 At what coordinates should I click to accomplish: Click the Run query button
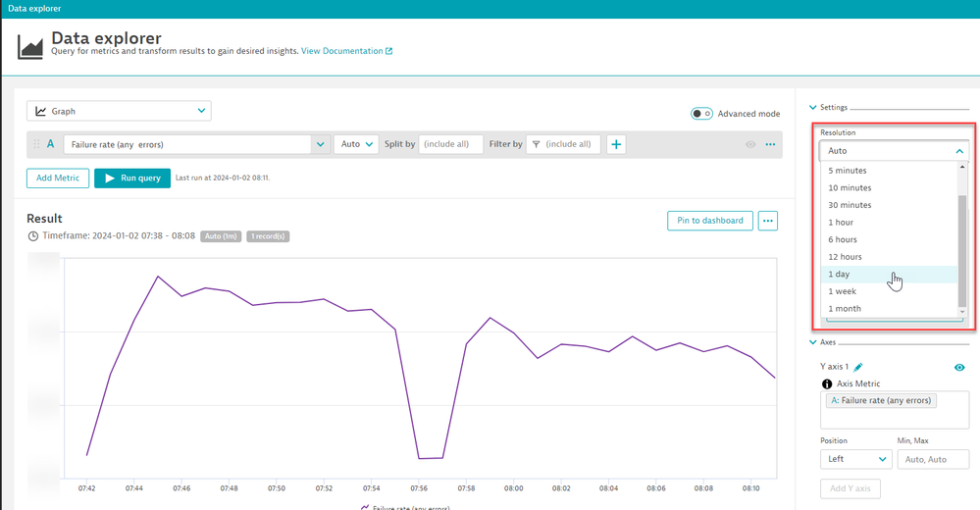[x=131, y=178]
